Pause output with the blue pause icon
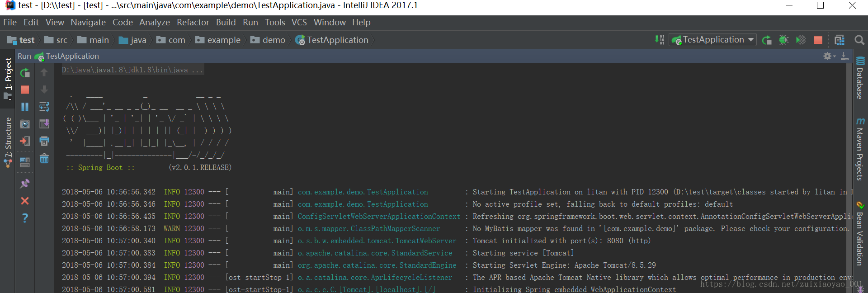Viewport: 868px width, 293px height. [25, 107]
